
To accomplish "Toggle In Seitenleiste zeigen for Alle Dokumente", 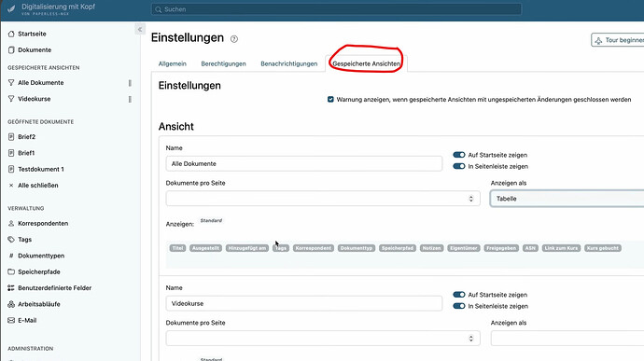I will (x=459, y=166).
